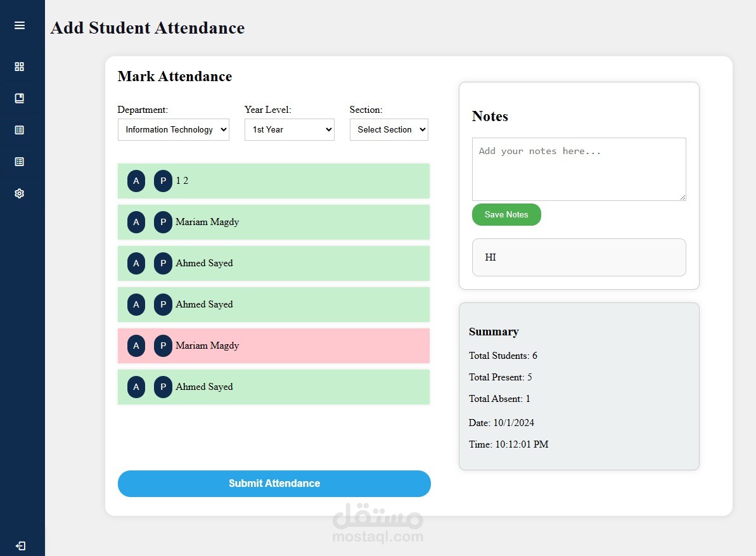Click the "Add Student Attendance" page title
The width and height of the screenshot is (756, 556).
coord(148,28)
